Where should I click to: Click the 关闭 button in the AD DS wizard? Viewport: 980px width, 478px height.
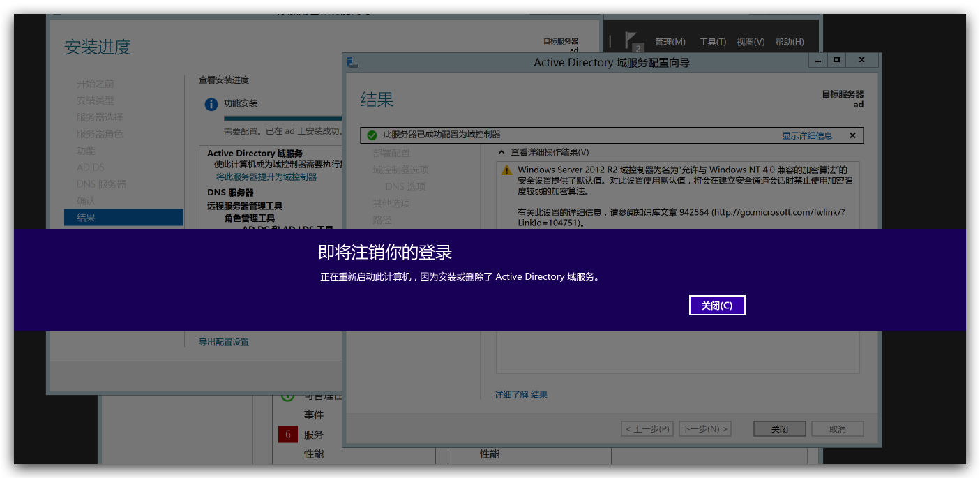779,429
